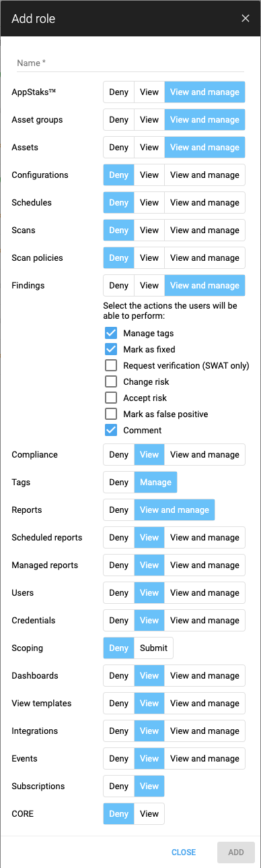The image size is (261, 868).
Task: Click the Name input field
Action: tap(130, 63)
